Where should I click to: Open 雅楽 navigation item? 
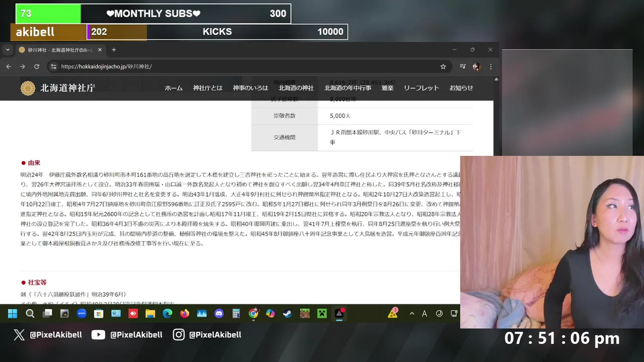(x=387, y=88)
